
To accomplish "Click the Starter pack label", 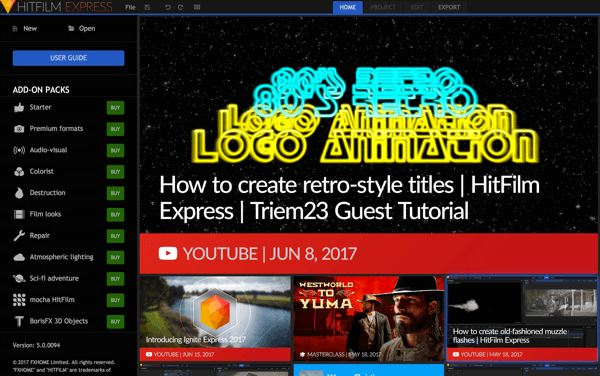I will (x=40, y=107).
